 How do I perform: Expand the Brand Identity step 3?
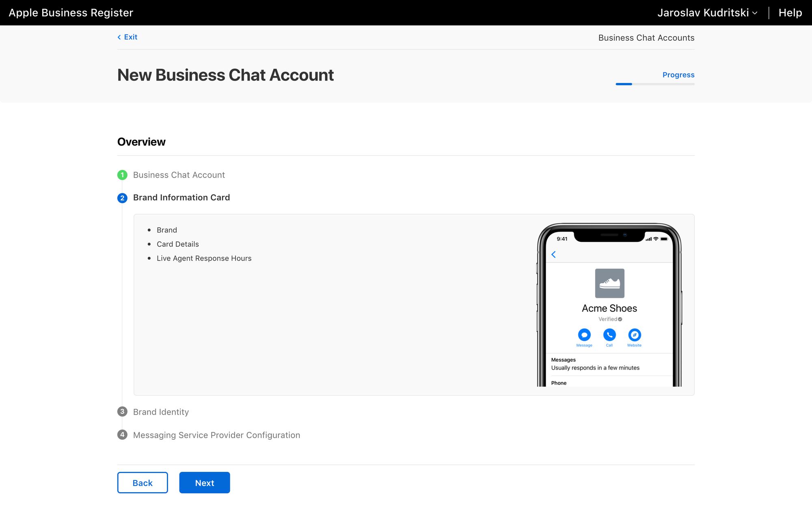pos(161,411)
